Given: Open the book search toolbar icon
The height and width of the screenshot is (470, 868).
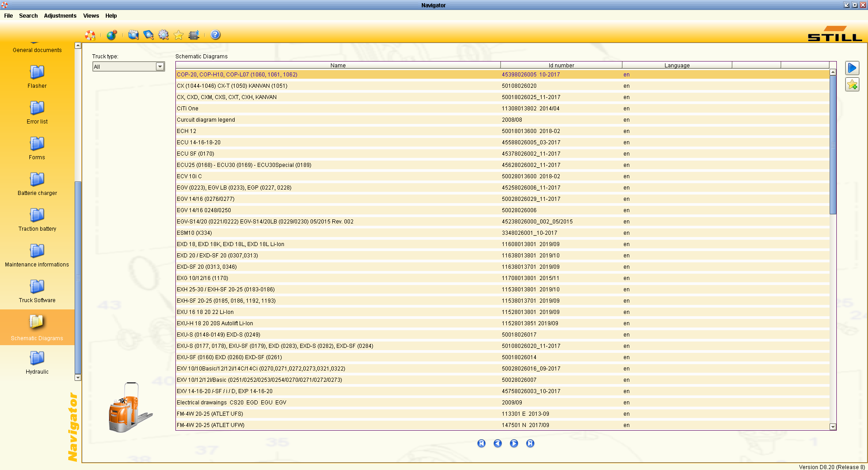Looking at the screenshot, I should click(x=148, y=35).
